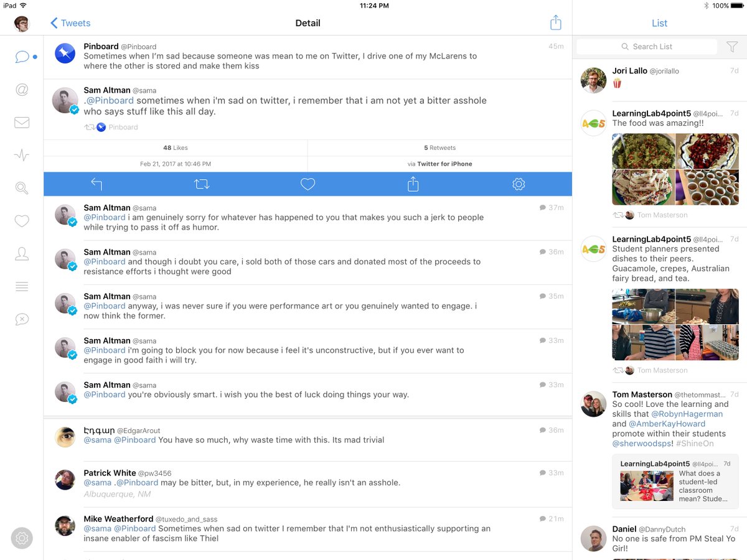
Task: View the 48 Likes
Action: [176, 148]
